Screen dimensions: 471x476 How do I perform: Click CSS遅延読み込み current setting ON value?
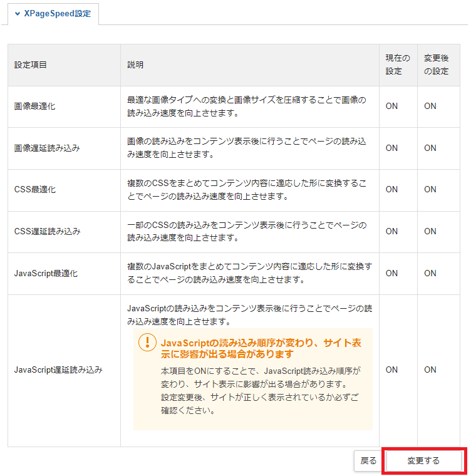391,231
